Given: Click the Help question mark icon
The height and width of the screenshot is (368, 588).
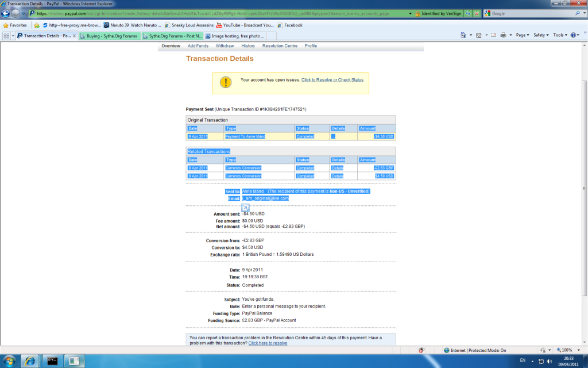Looking at the screenshot, I should click(x=573, y=35).
